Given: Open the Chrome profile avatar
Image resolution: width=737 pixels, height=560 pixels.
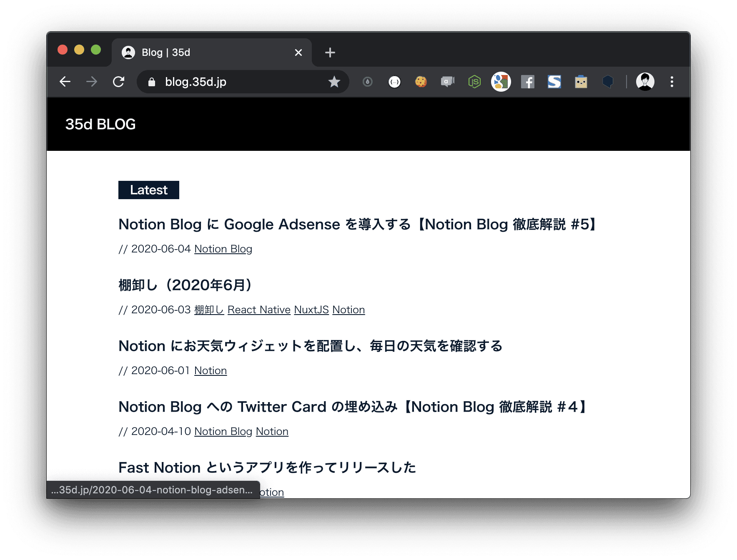Looking at the screenshot, I should 645,82.
